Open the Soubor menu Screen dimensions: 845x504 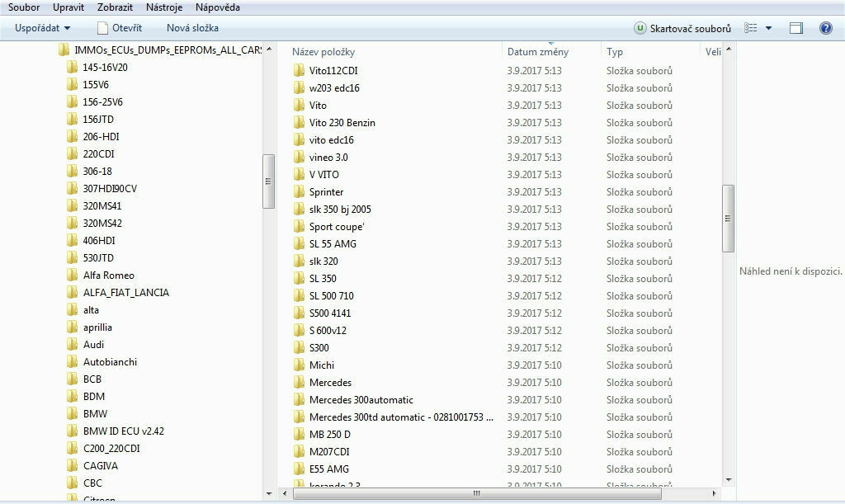point(24,7)
